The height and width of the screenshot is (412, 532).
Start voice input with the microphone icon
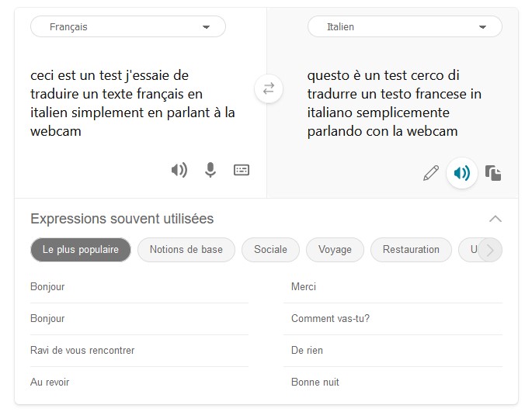[210, 170]
